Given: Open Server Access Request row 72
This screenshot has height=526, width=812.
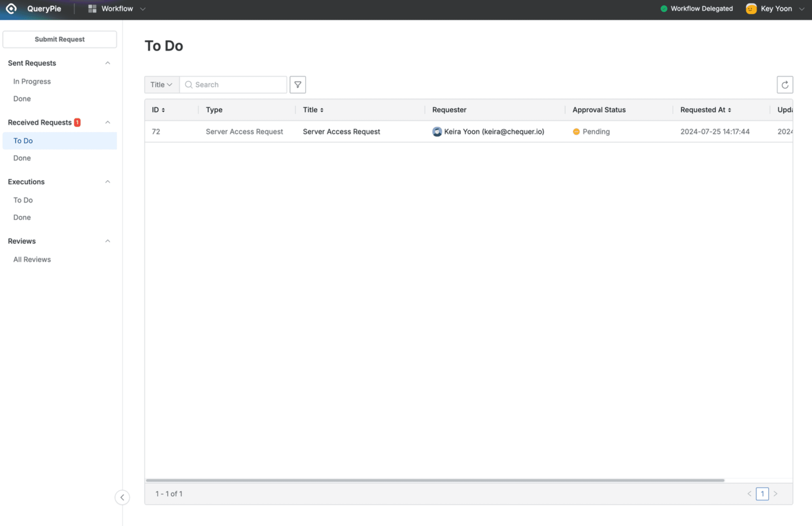Looking at the screenshot, I should click(341, 131).
